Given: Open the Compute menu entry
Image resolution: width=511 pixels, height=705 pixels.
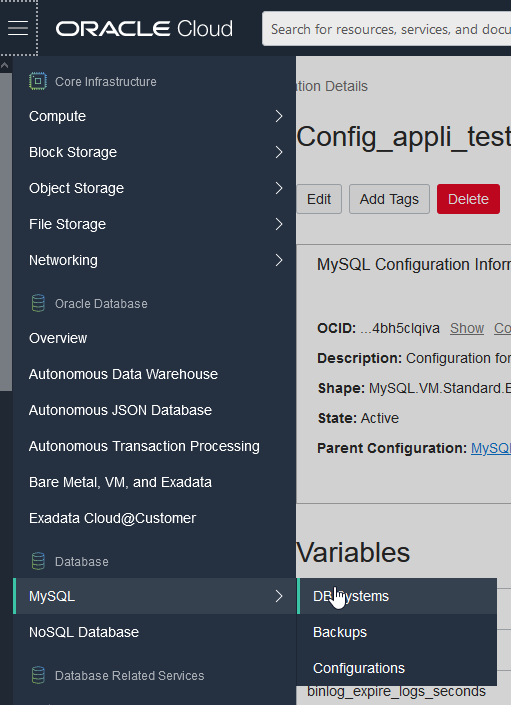Looking at the screenshot, I should point(155,116).
